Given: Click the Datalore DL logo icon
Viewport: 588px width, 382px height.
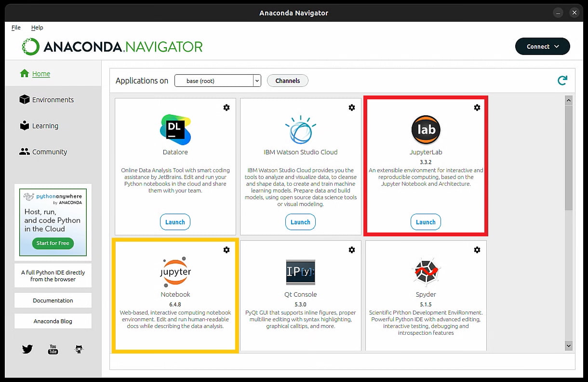Looking at the screenshot, I should [175, 130].
